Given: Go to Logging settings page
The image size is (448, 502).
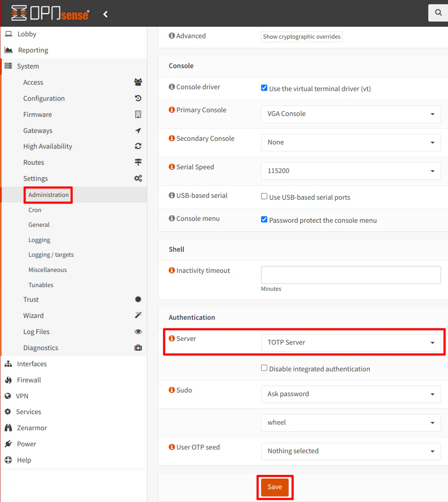Looking at the screenshot, I should click(40, 240).
